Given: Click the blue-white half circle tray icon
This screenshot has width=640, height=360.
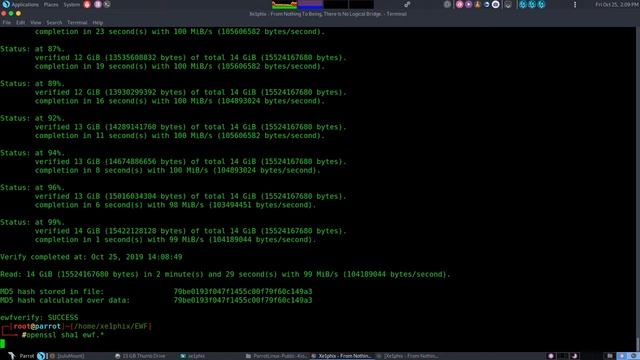Looking at the screenshot, I should pos(487,4).
